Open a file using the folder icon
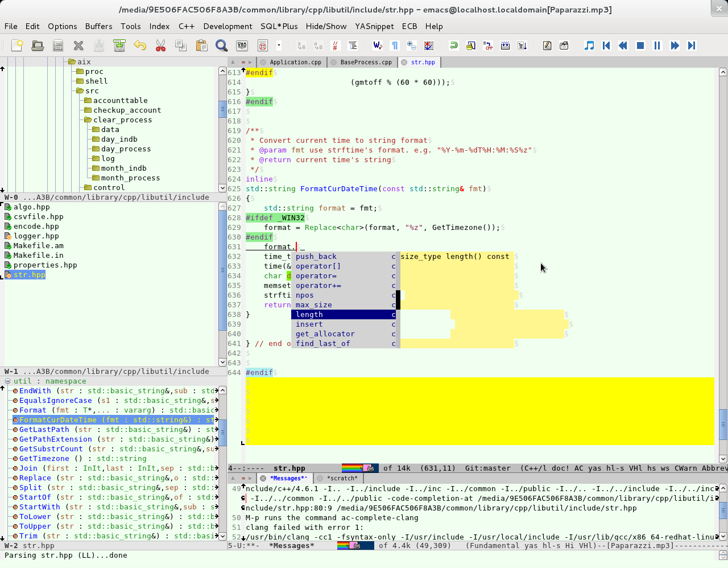The width and height of the screenshot is (728, 568). point(38,46)
